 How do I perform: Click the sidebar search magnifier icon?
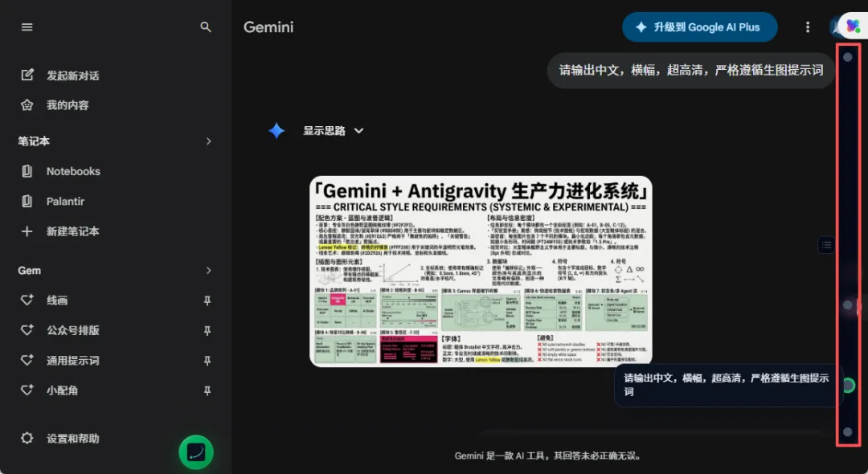coord(206,27)
